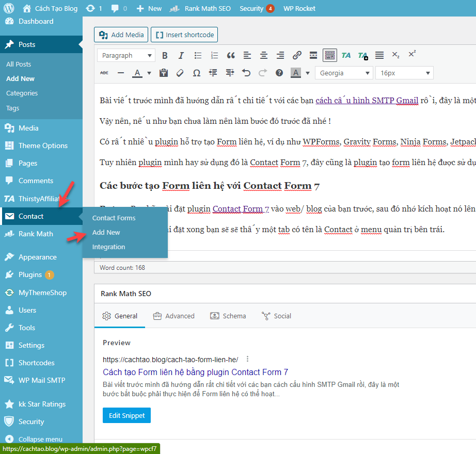Go to All Posts
This screenshot has height=454, width=476.
(x=19, y=64)
